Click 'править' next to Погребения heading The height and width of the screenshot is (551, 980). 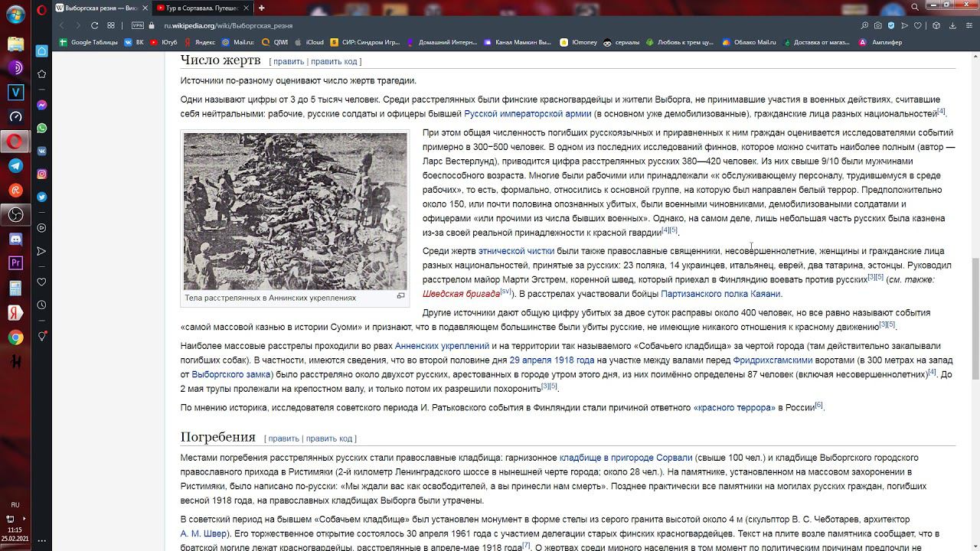[x=284, y=439]
